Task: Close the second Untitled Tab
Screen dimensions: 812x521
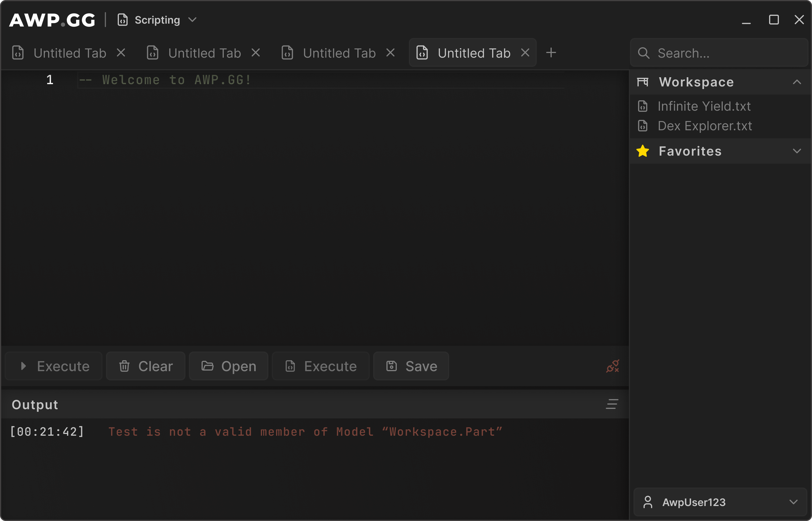Action: pos(256,52)
